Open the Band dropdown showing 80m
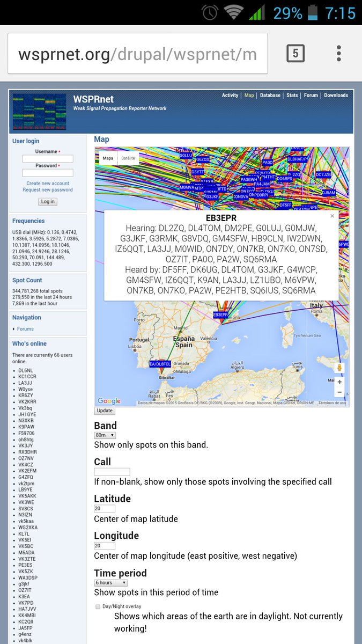Screen dimensions: 362x644 point(105,435)
